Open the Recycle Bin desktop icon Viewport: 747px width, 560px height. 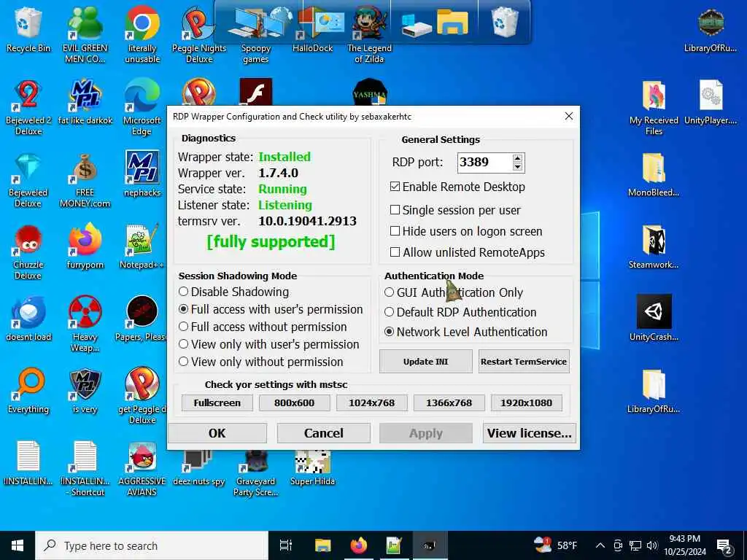tap(28, 29)
